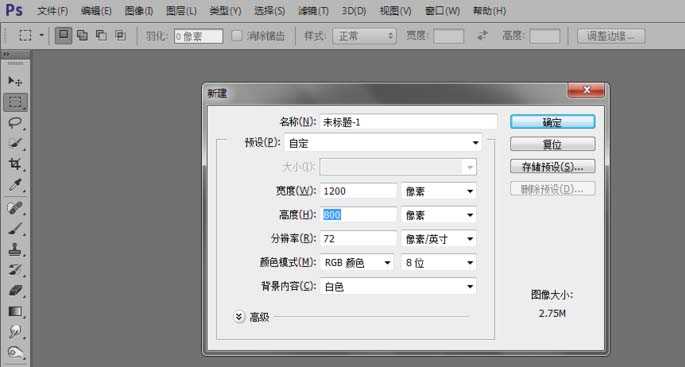
Task: Select the Lasso tool
Action: 15,123
